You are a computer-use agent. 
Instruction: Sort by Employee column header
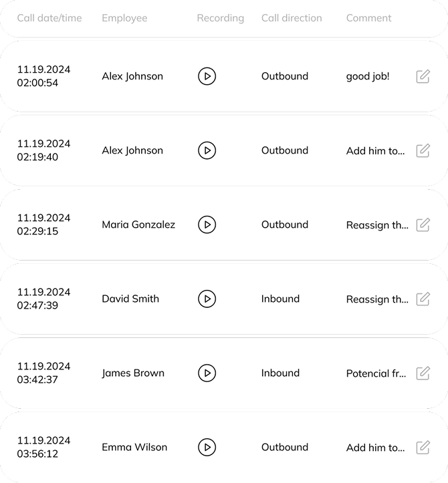[x=124, y=18]
